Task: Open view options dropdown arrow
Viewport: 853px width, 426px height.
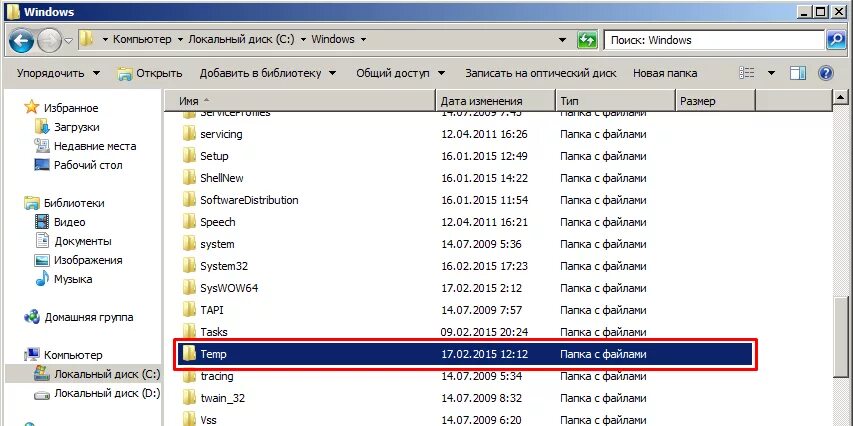Action: point(771,73)
